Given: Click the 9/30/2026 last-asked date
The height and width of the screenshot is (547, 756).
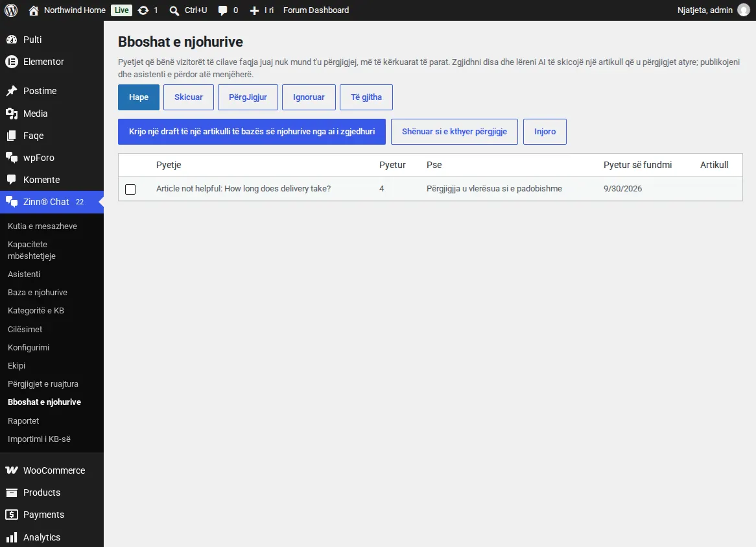Looking at the screenshot, I should point(623,189).
